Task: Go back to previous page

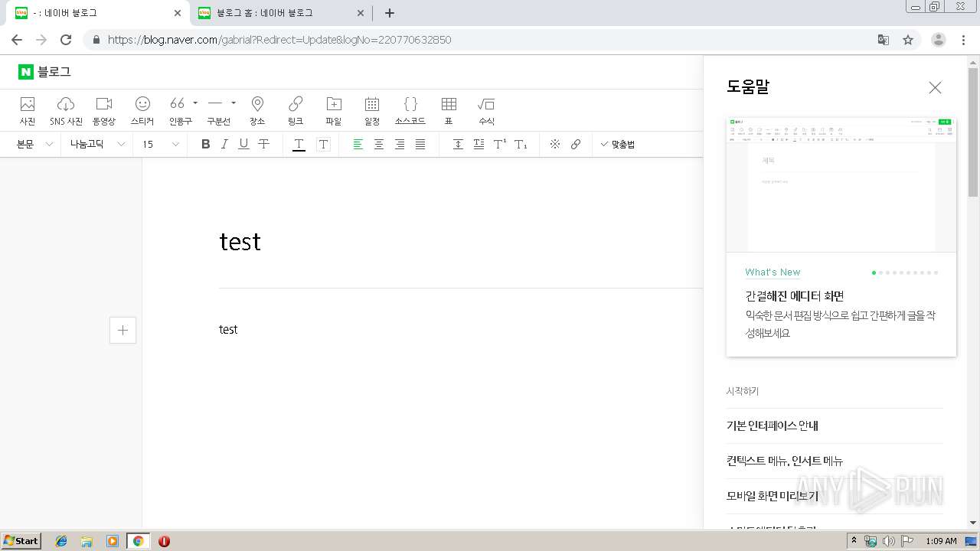Action: coord(17,40)
